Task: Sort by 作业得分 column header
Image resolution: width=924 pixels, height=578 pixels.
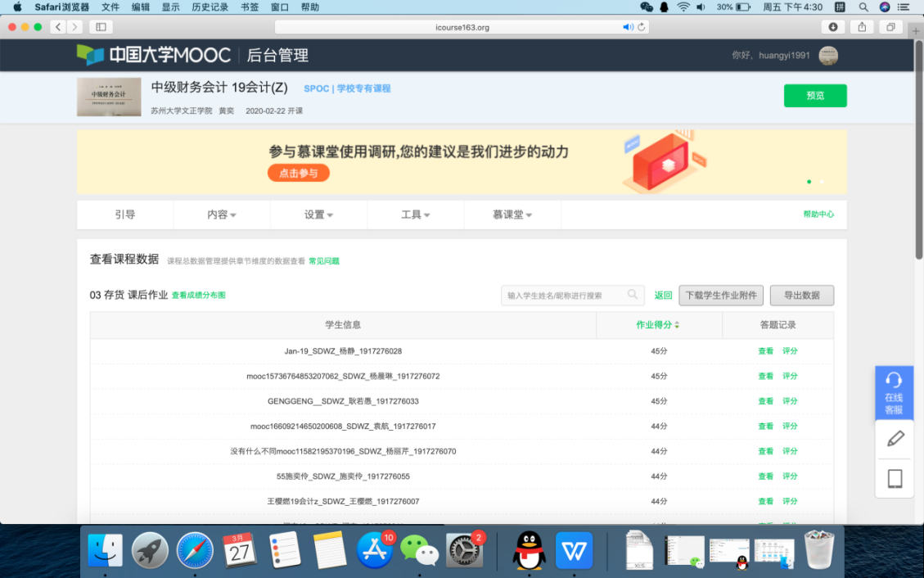Action: (658, 325)
